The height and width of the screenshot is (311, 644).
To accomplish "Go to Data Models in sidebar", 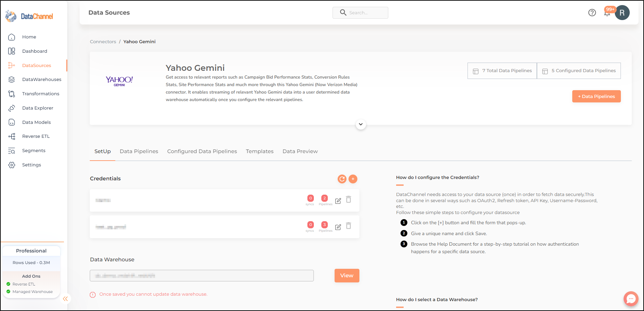I will (36, 122).
